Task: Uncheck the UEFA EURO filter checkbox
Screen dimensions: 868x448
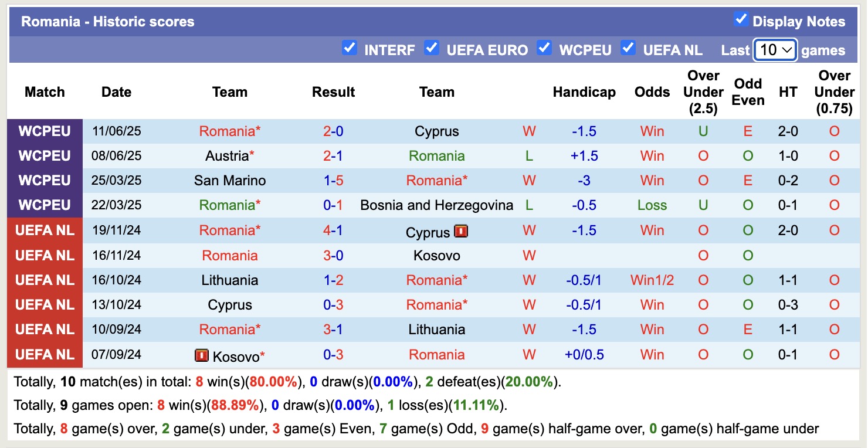Action: (432, 48)
